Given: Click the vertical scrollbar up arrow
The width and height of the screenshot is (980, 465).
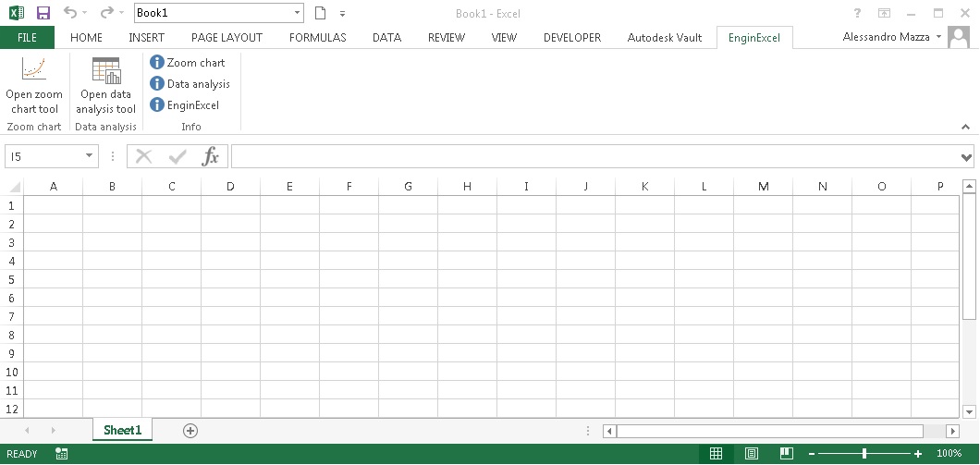Looking at the screenshot, I should [969, 186].
